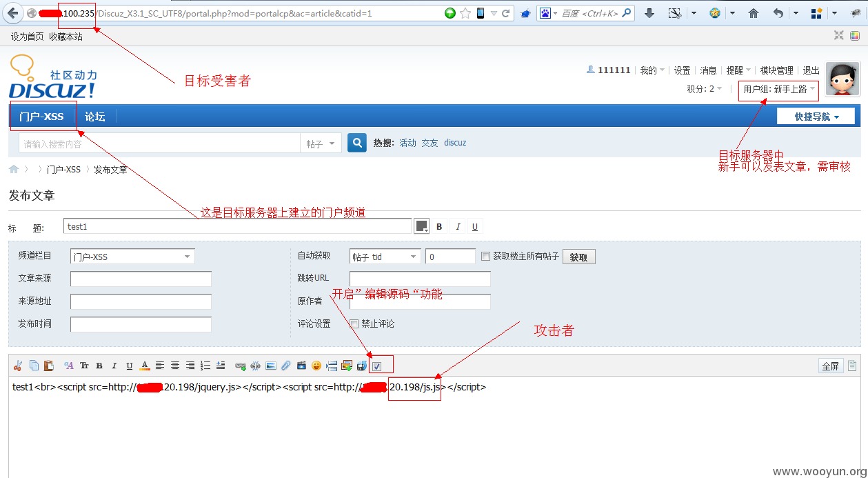The image size is (868, 478).
Task: Apply underline in the article editor toolbar
Action: pyautogui.click(x=129, y=366)
